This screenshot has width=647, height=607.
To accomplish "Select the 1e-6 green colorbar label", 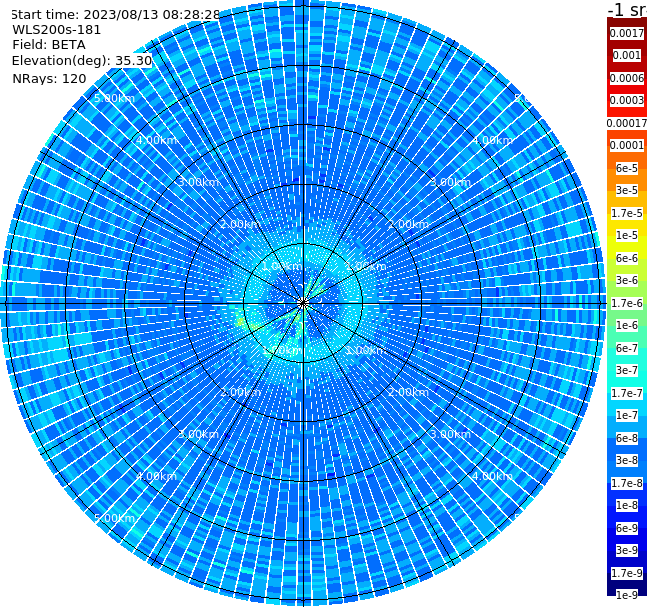I will pyautogui.click(x=627, y=326).
